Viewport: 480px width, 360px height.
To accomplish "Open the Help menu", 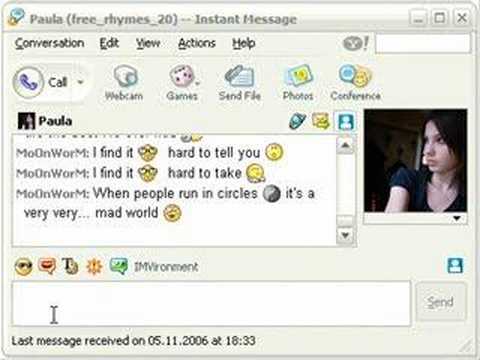I will tap(244, 43).
